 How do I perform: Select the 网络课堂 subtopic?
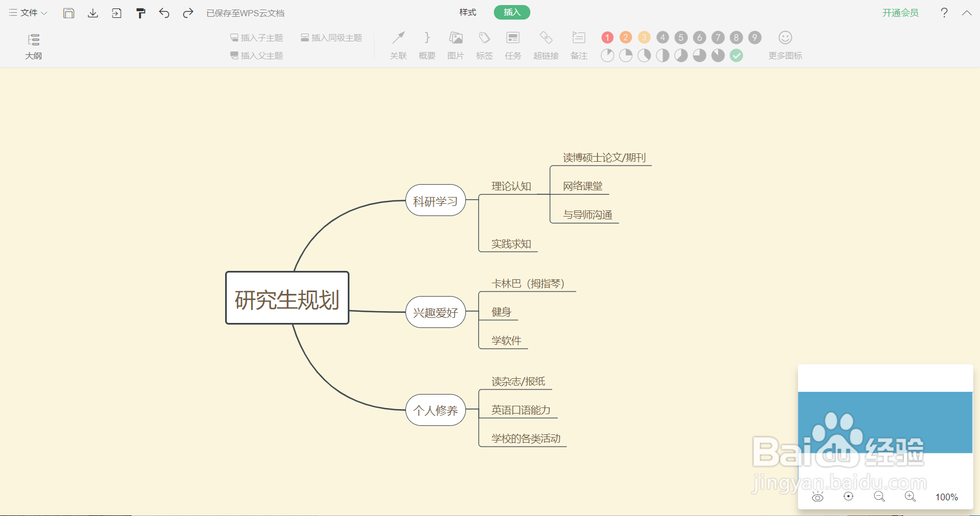(x=583, y=186)
